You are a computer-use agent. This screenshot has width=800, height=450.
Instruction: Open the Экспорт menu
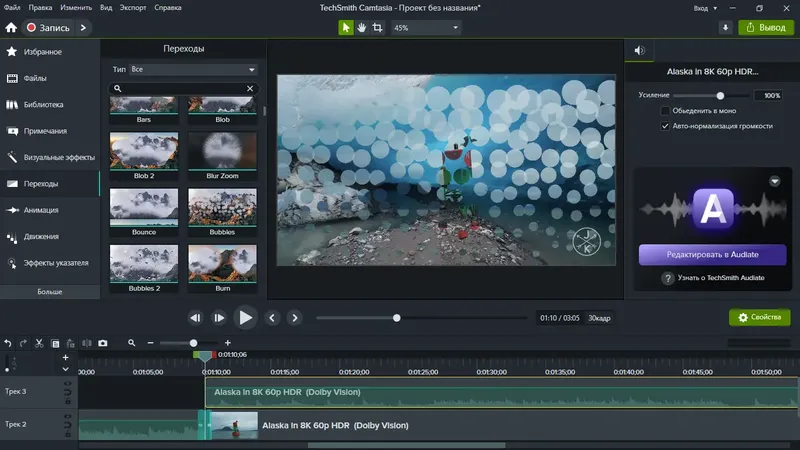tap(133, 8)
